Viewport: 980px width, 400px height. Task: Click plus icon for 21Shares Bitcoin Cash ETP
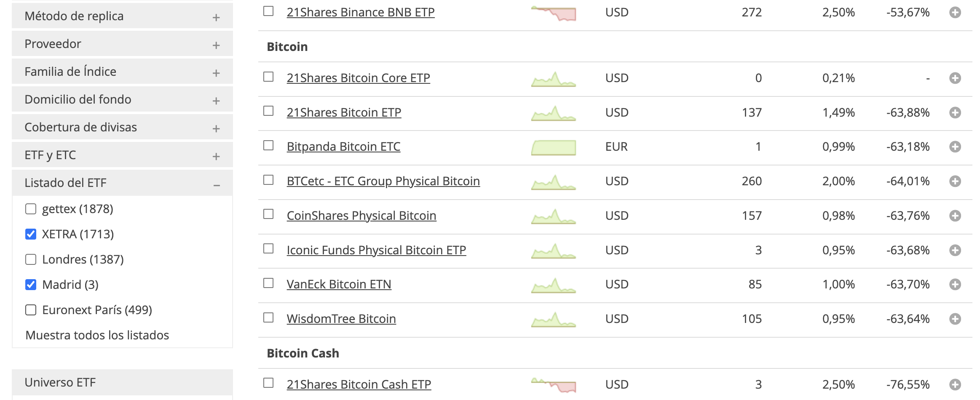click(955, 384)
